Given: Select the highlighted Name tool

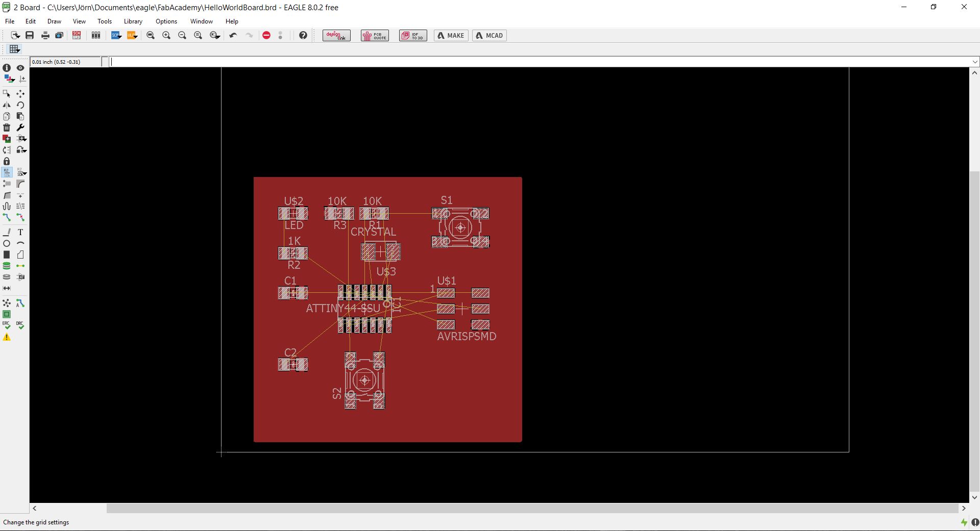Looking at the screenshot, I should point(7,172).
